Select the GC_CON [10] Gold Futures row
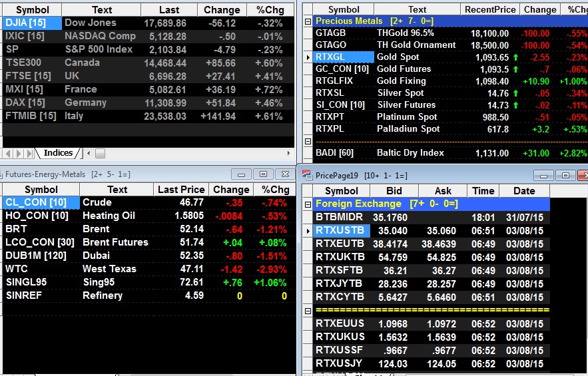Viewport: 588px width, 376px height. click(x=450, y=69)
